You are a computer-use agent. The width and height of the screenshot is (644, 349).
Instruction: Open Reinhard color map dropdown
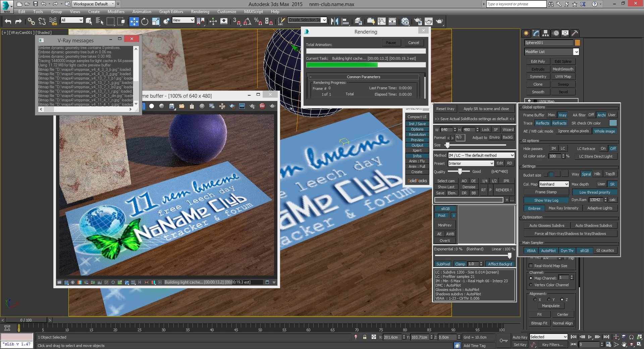click(554, 184)
